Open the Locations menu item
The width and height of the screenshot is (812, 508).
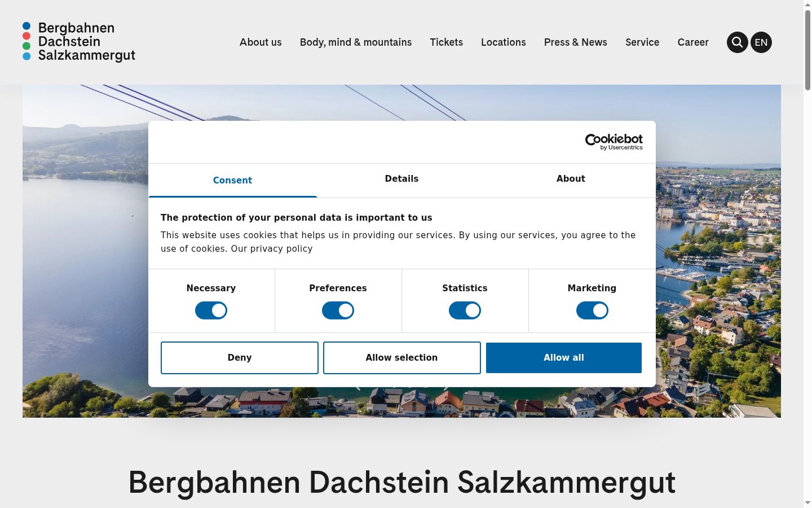(504, 42)
